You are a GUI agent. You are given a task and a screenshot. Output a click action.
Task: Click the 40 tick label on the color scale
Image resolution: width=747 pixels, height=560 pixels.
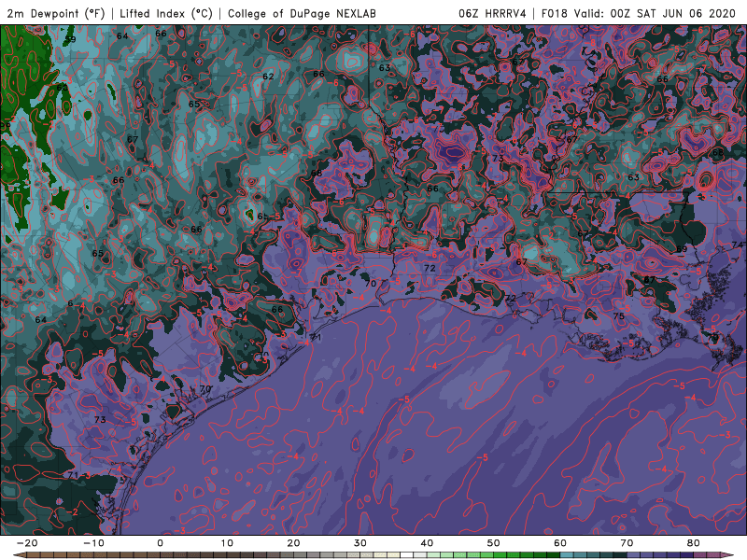(427, 543)
